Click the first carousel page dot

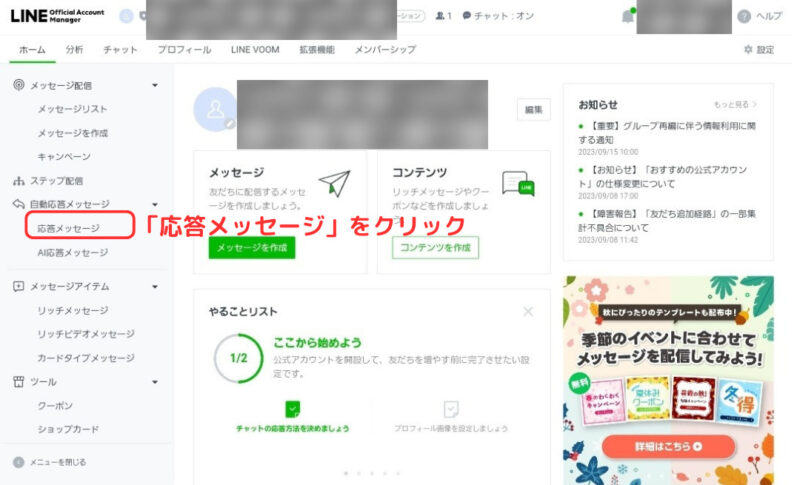point(346,473)
